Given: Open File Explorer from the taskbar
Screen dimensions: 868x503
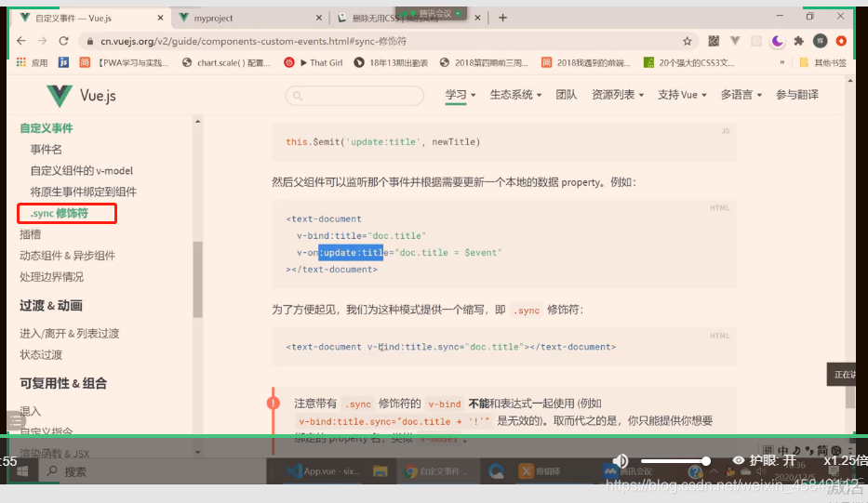Looking at the screenshot, I should pos(380,471).
